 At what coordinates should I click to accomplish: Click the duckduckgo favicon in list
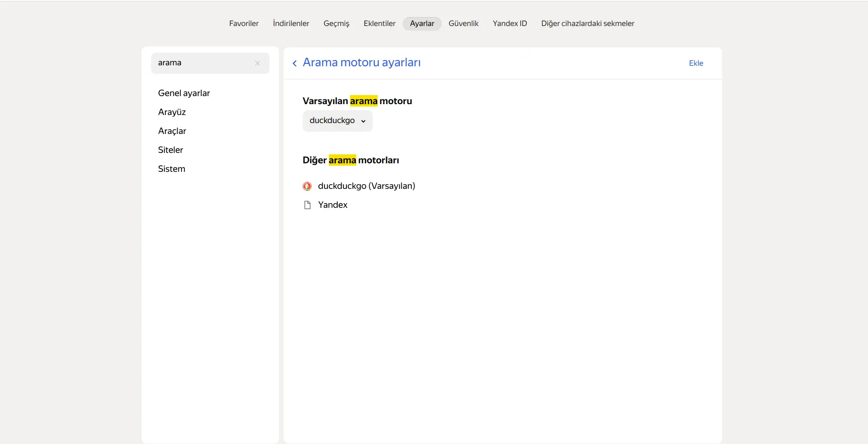[307, 186]
